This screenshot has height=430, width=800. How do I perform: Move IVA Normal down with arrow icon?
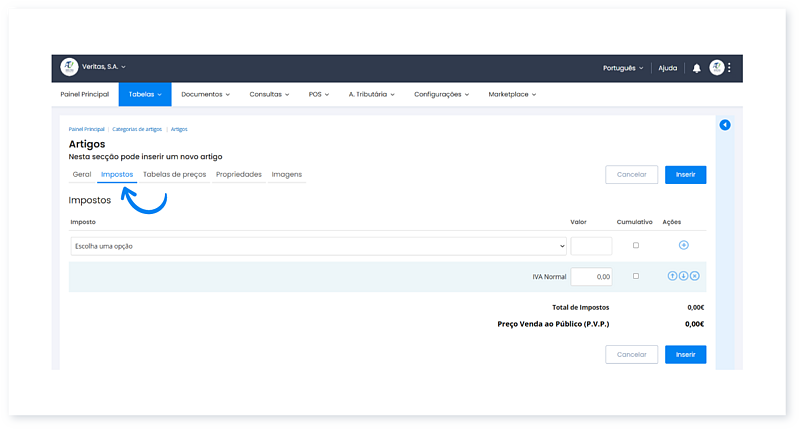tap(683, 276)
